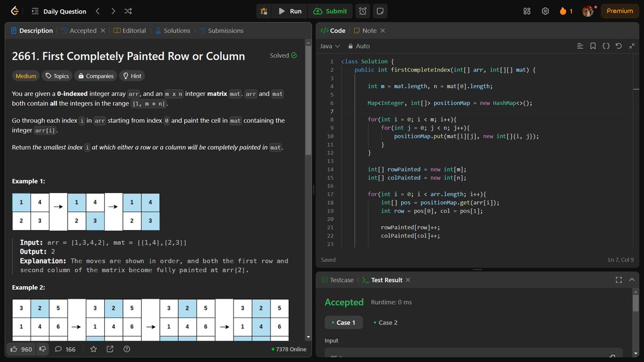Expand the Companies tag
The image size is (644, 362).
[96, 76]
